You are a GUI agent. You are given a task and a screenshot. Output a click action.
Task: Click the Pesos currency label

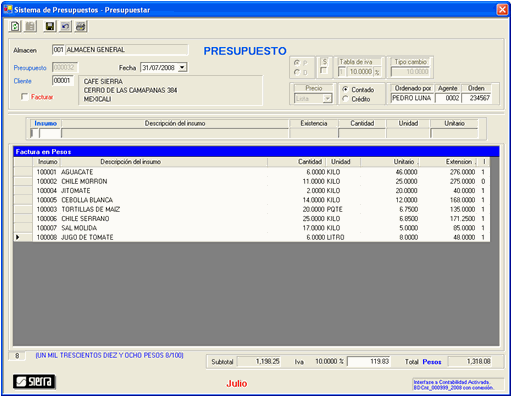pyautogui.click(x=432, y=362)
